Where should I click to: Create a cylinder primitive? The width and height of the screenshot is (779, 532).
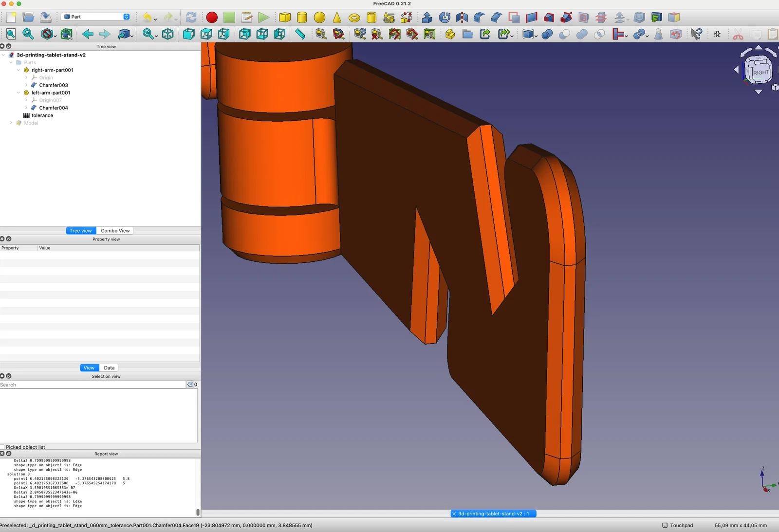(x=302, y=18)
